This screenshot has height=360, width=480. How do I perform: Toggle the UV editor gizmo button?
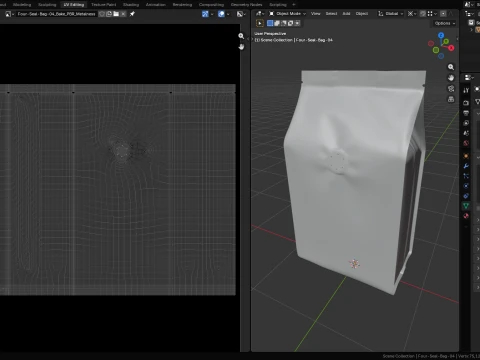click(x=205, y=14)
